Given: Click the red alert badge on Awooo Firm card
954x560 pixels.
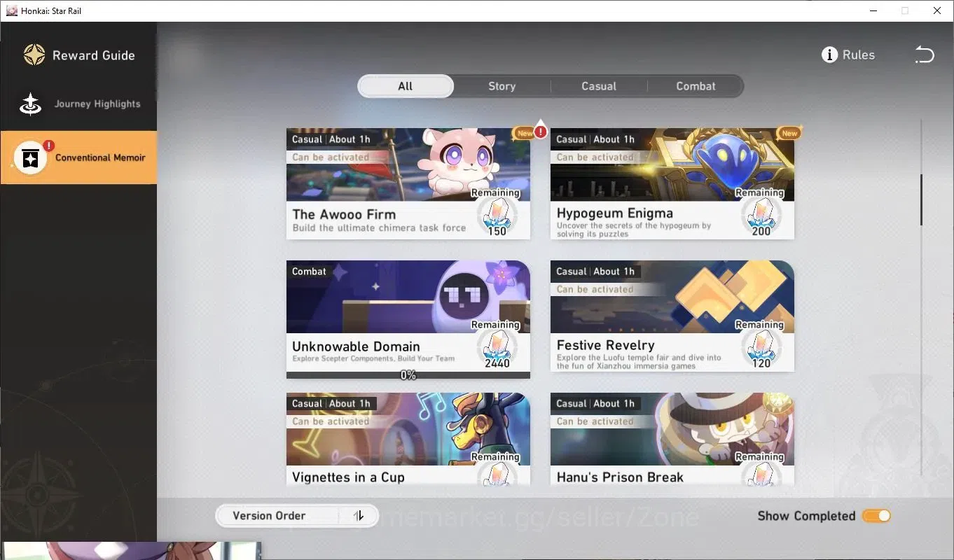Looking at the screenshot, I should point(540,130).
